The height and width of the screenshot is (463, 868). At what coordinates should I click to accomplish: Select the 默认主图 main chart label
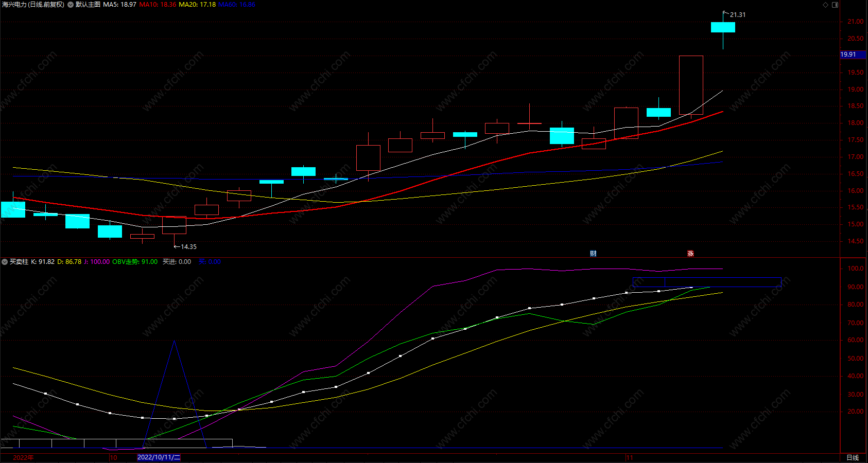point(88,5)
